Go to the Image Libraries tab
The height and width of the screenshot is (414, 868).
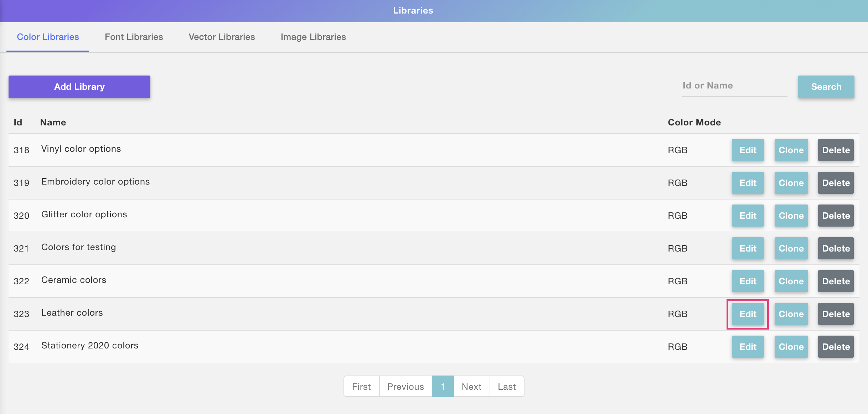313,37
